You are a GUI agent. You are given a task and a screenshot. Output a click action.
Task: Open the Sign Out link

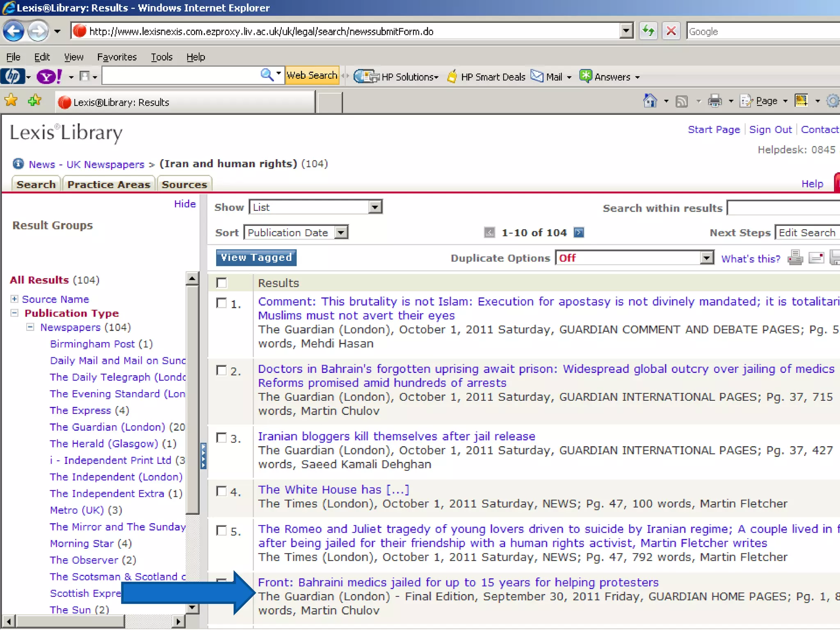[x=770, y=130]
